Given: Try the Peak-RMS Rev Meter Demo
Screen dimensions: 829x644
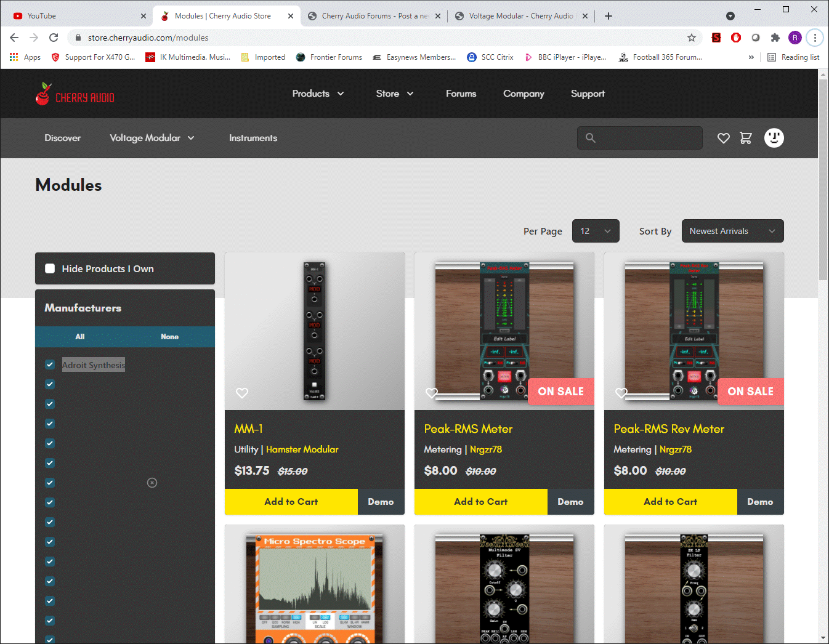Looking at the screenshot, I should pos(761,502).
